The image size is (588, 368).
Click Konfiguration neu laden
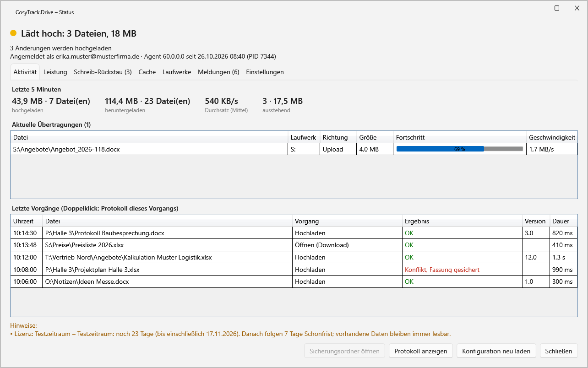coord(496,351)
